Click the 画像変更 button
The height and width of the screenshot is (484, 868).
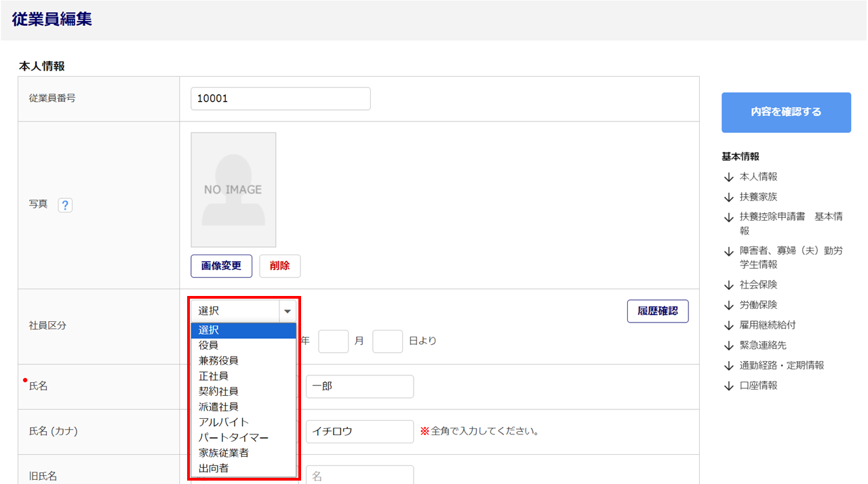tap(221, 266)
